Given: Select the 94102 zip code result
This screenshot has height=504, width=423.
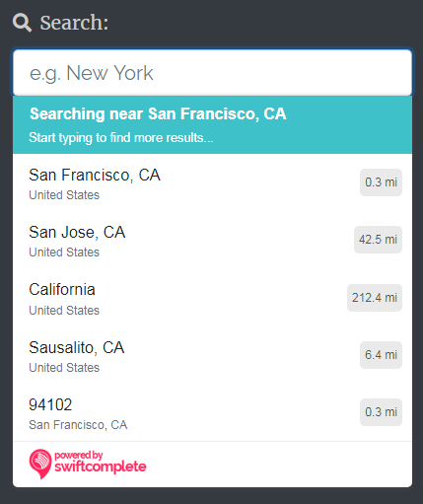Looking at the screenshot, I should pyautogui.click(x=212, y=412).
